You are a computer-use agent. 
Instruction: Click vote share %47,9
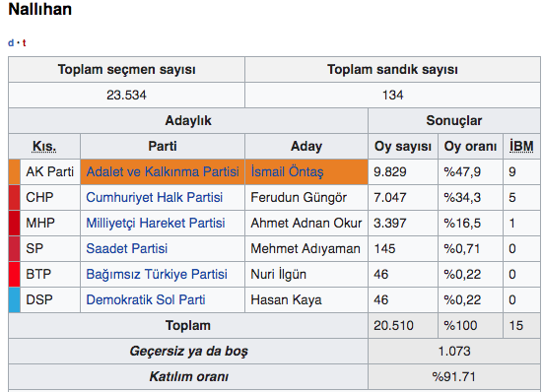coord(462,171)
